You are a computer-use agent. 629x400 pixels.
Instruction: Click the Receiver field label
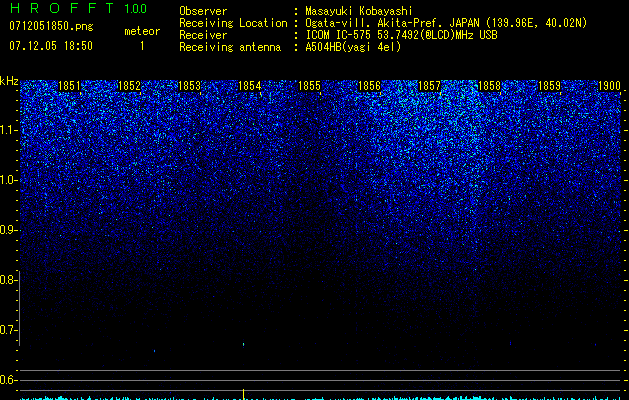[203, 35]
